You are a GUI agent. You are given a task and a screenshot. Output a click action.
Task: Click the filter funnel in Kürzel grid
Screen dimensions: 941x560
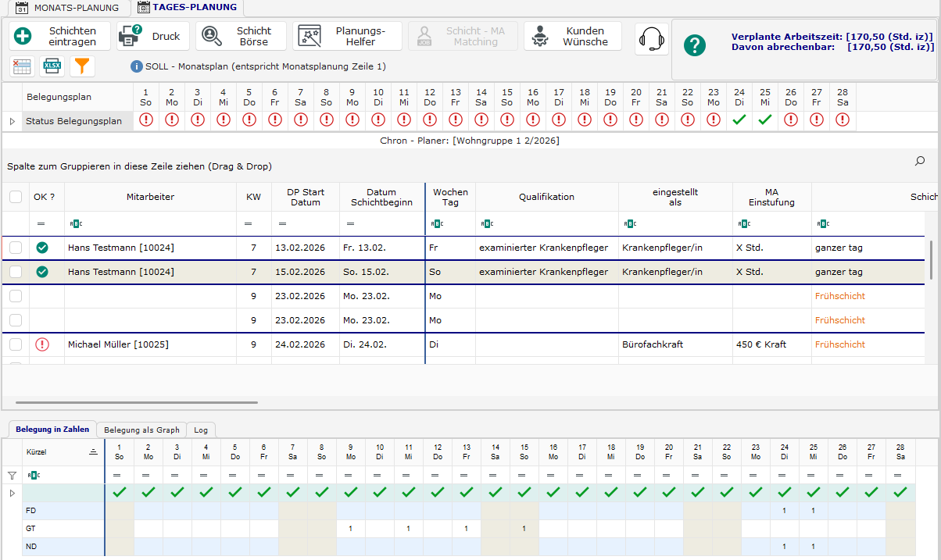12,475
